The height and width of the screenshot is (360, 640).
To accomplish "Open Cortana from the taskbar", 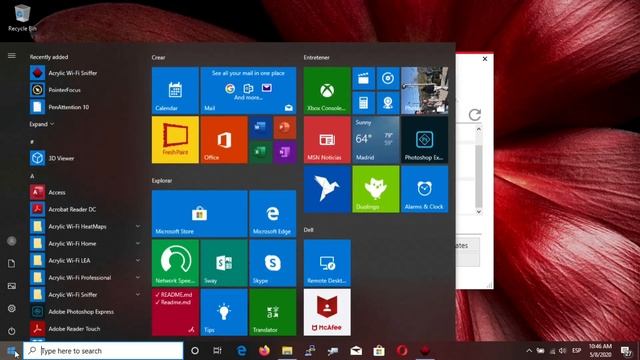I will (195, 351).
